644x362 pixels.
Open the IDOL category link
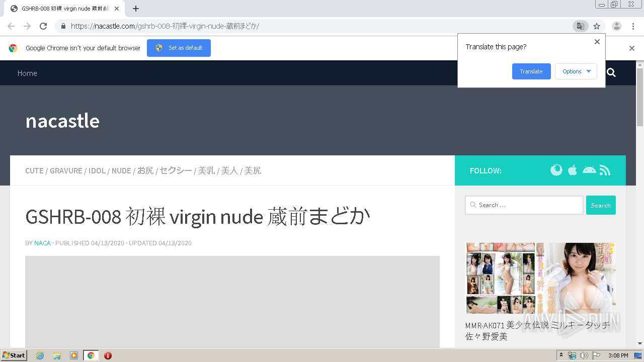(97, 170)
